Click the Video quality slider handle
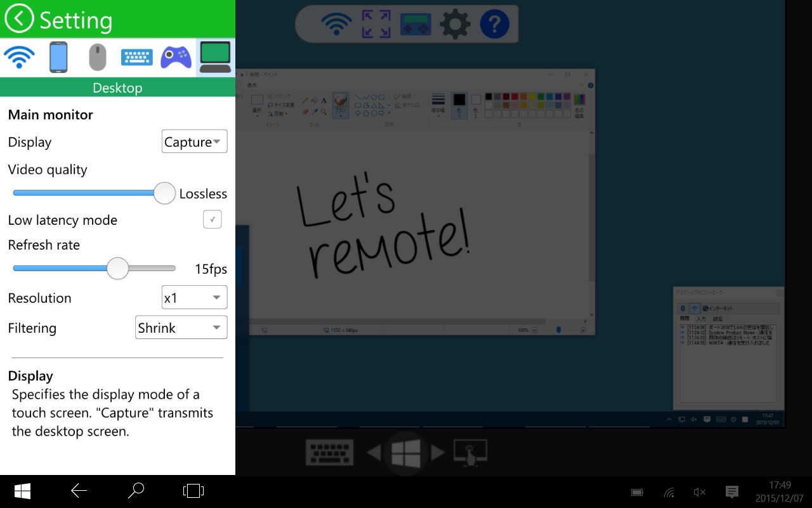812x508 pixels. click(164, 193)
